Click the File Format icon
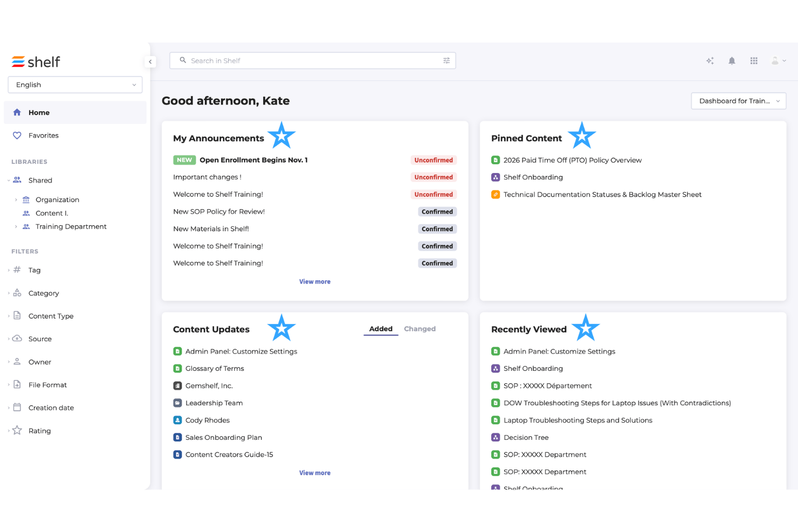This screenshot has width=798, height=532. [x=17, y=385]
